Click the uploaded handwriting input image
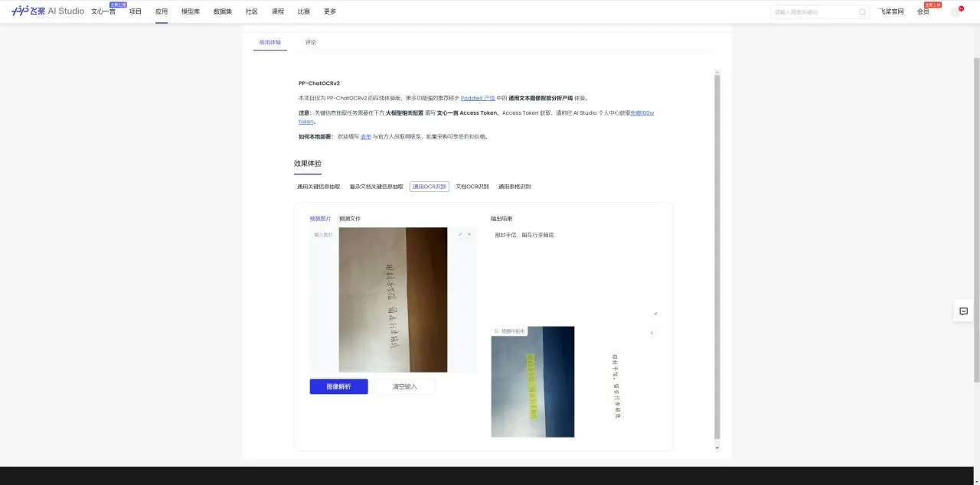980x485 pixels. coord(393,300)
